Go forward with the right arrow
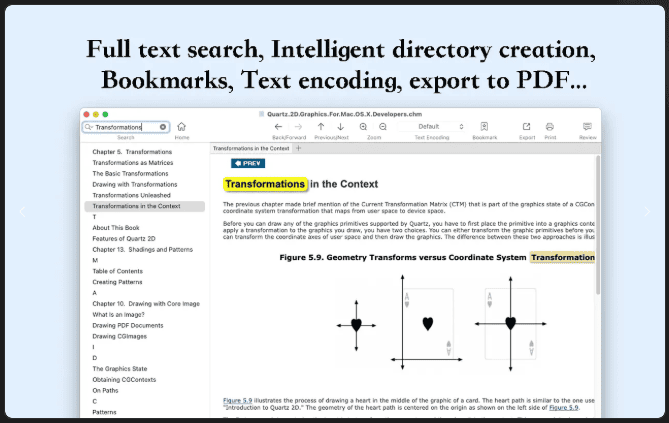Screen dimensions: 669x423 point(298,127)
